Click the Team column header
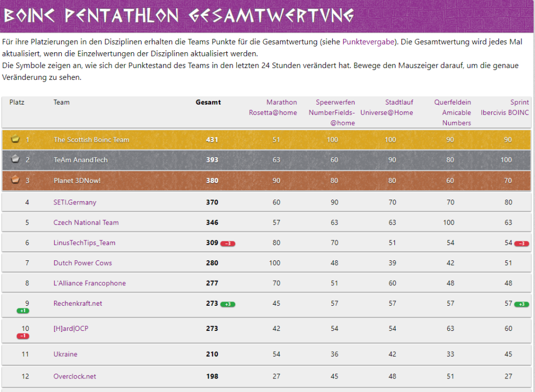Screen dimensions: 535x392 tap(62, 102)
